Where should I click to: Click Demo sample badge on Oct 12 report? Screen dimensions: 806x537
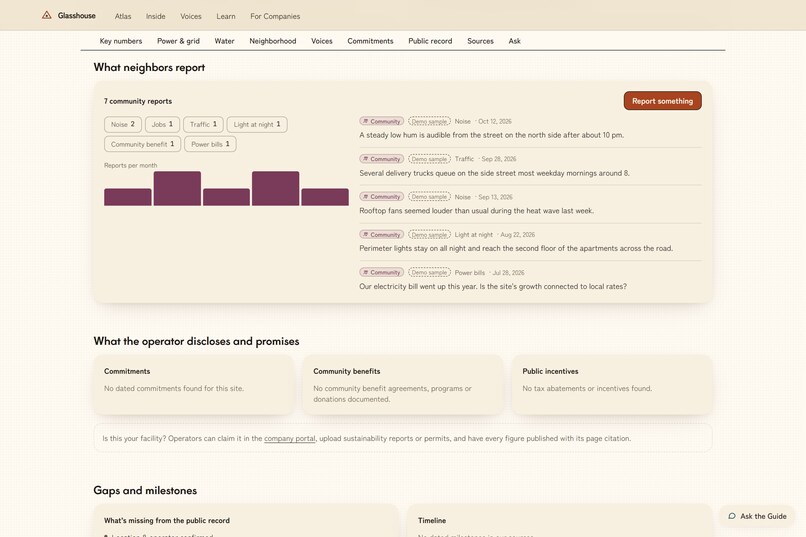click(429, 121)
